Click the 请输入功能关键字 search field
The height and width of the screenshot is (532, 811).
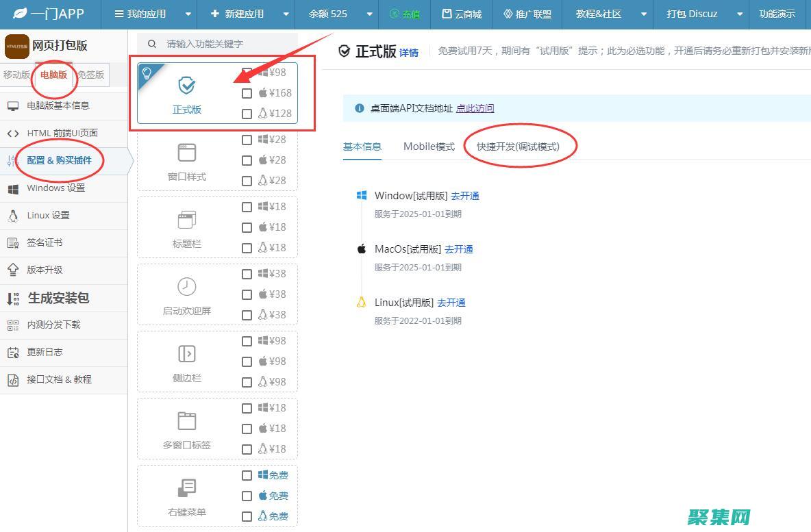pyautogui.click(x=212, y=43)
